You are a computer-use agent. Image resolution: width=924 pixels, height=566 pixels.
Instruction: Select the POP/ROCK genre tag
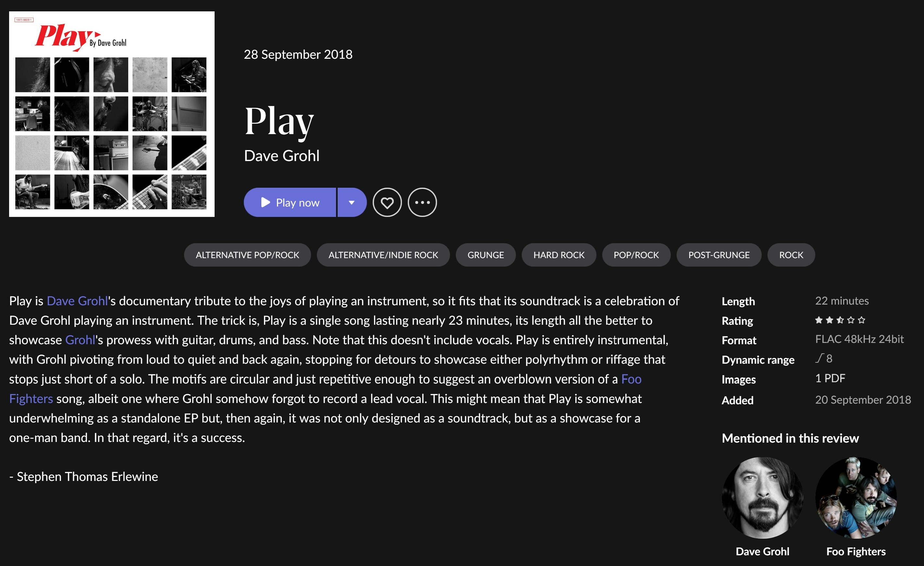(x=636, y=255)
